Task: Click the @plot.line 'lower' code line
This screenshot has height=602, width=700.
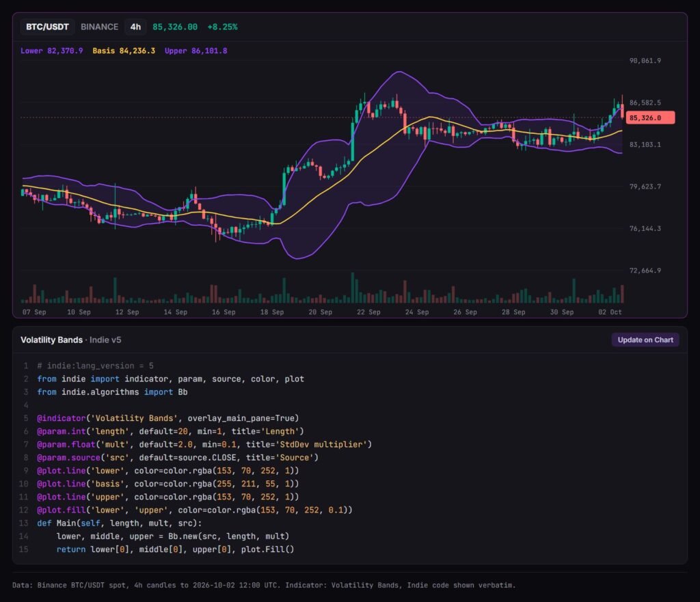Action: [x=167, y=470]
